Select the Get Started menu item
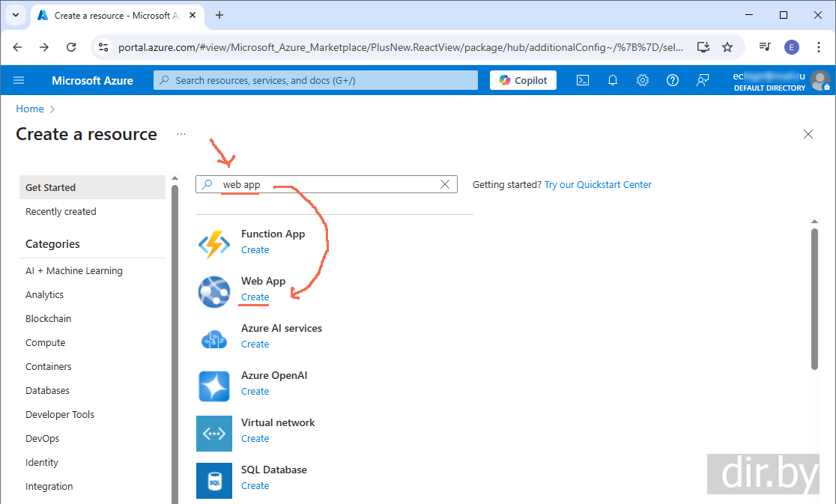 pyautogui.click(x=92, y=187)
